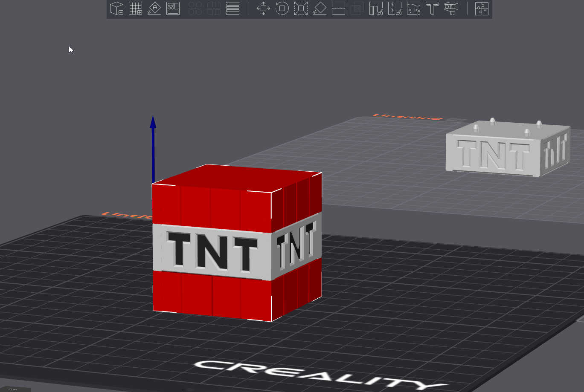This screenshot has height=392, width=584.
Task: Activate the Measure caliper tool
Action: [x=451, y=9]
